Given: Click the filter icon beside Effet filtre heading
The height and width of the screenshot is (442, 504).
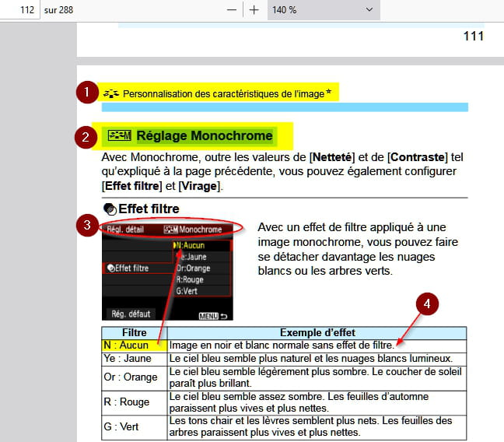Looking at the screenshot, I should pos(110,209).
